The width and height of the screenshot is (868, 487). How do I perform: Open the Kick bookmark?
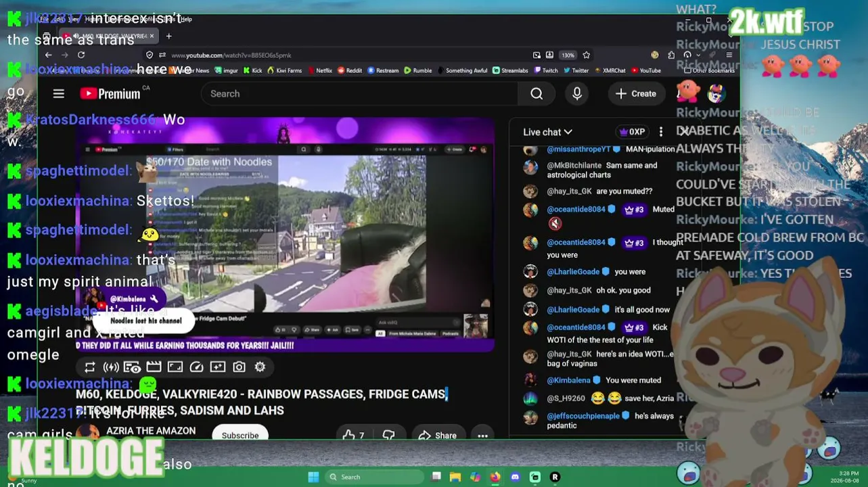pyautogui.click(x=253, y=70)
